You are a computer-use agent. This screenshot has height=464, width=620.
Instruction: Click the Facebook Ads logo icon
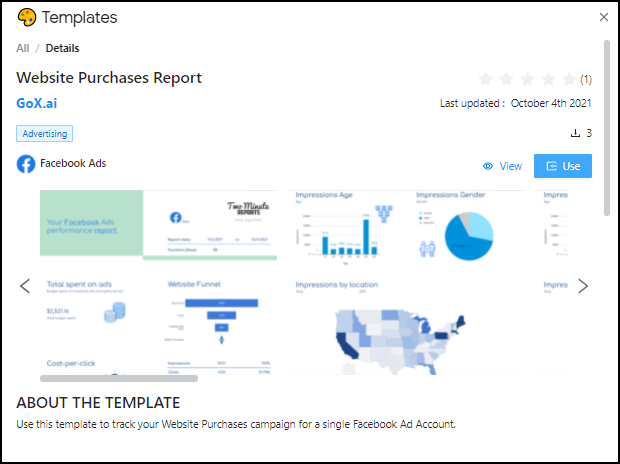(x=26, y=164)
